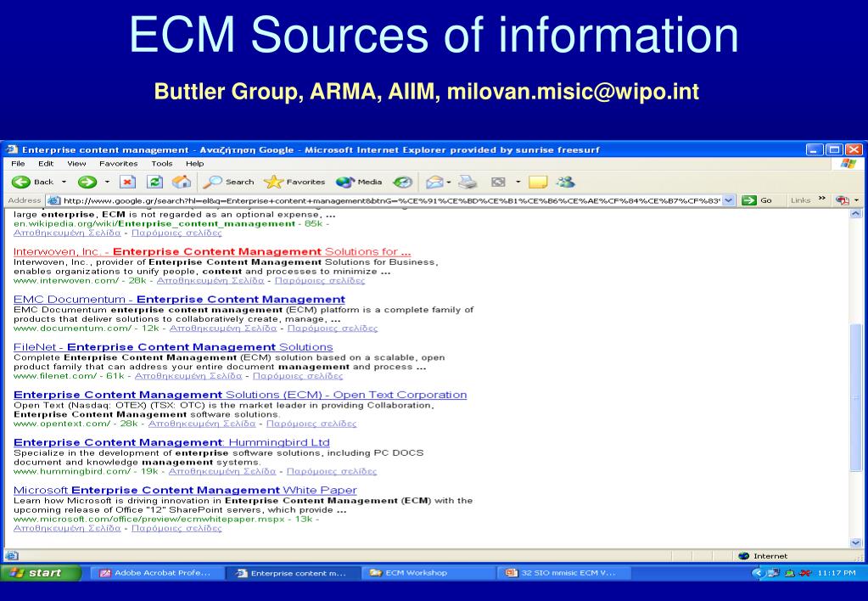
Task: Click the scrollbar up arrow
Action: coord(856,213)
